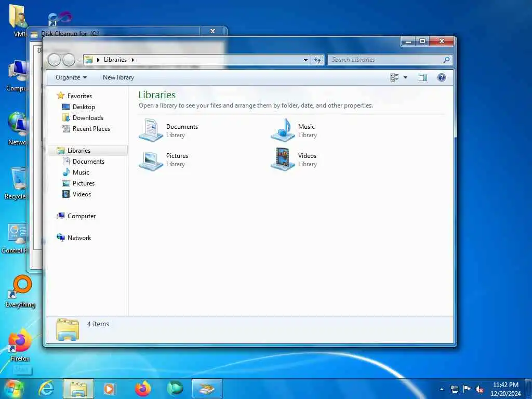Select the VM user folder desktop icon
Screen dimensions: 532x399
point(18,20)
